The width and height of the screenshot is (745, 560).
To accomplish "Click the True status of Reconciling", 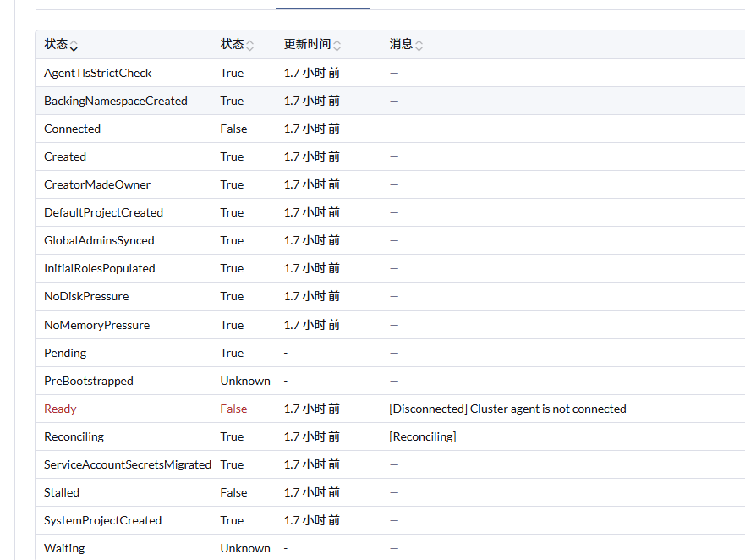I will pyautogui.click(x=232, y=436).
